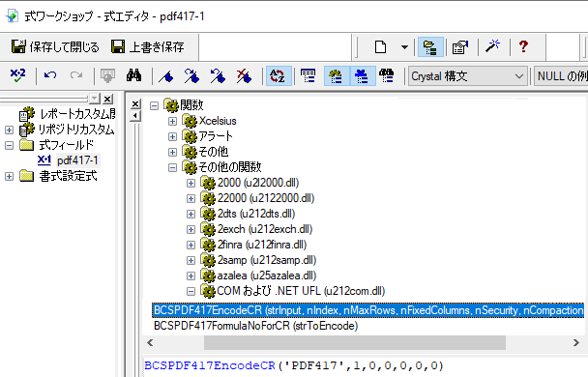Image resolution: width=588 pixels, height=377 pixels.
Task: Expand the azalea (u25azalea.dll) node
Action: pyautogui.click(x=191, y=275)
